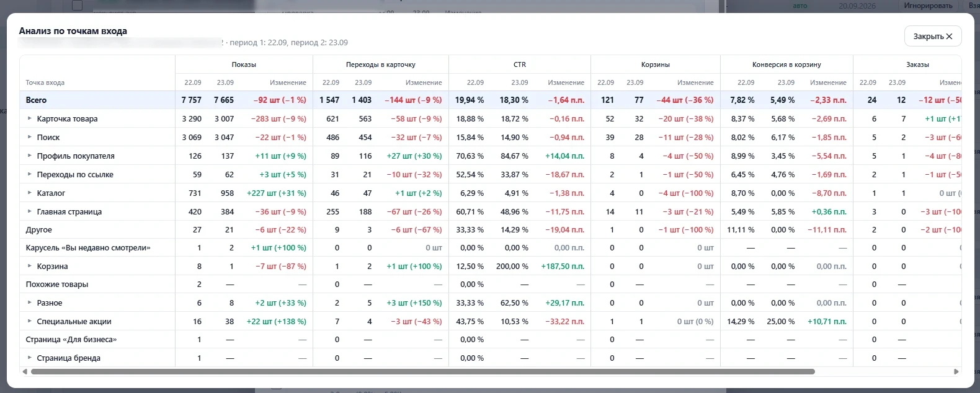Expand the Страница бренда row
980x393 pixels.
[29, 358]
